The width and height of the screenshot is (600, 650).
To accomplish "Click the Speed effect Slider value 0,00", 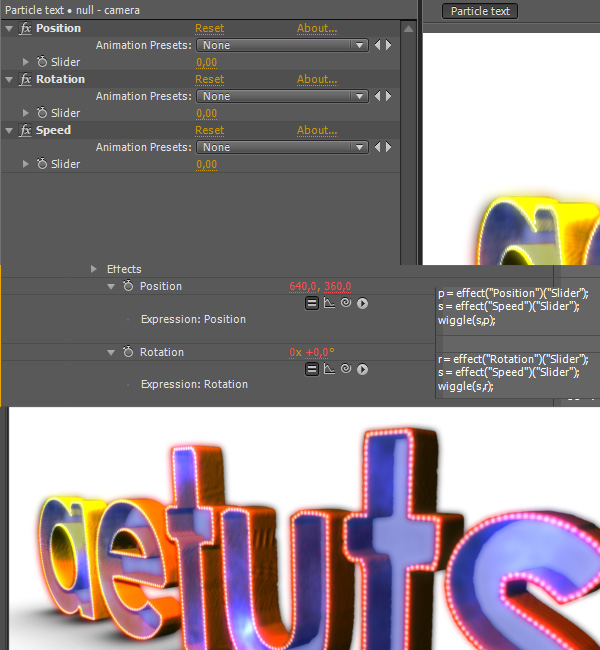I will click(206, 165).
